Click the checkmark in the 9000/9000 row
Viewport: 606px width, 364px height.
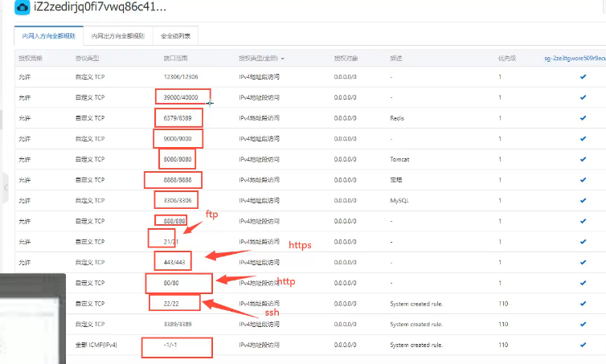point(583,139)
